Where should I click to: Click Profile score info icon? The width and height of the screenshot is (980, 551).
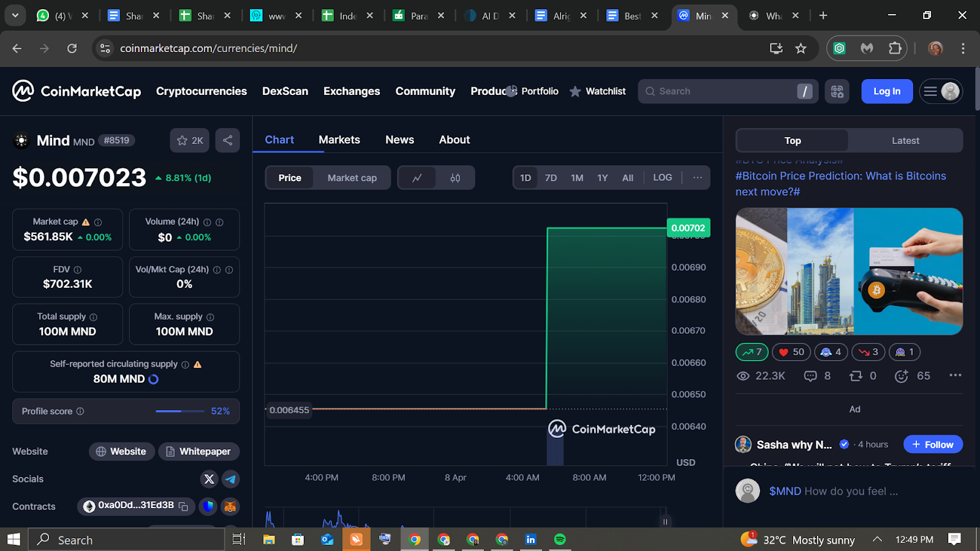click(80, 411)
